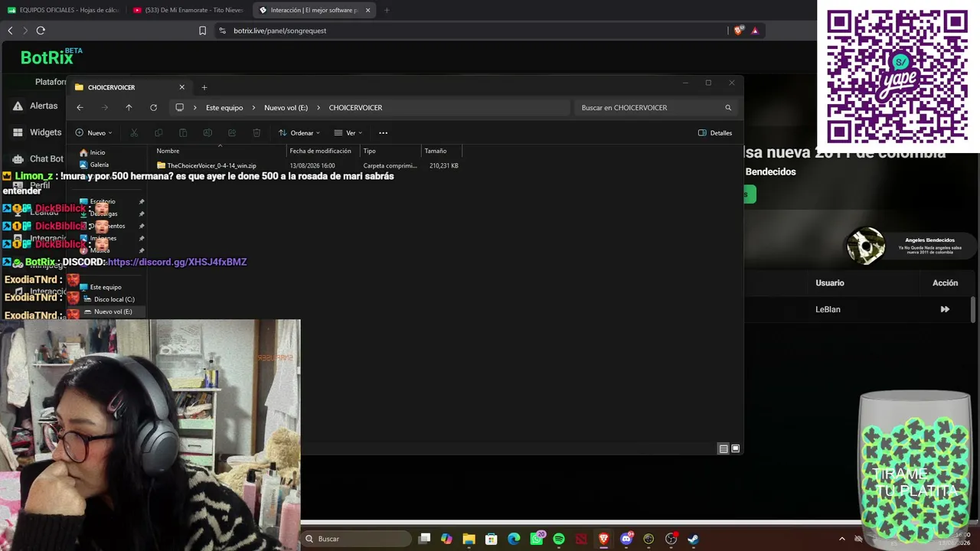
Task: Open the Discord invite link in chat
Action: click(177, 262)
